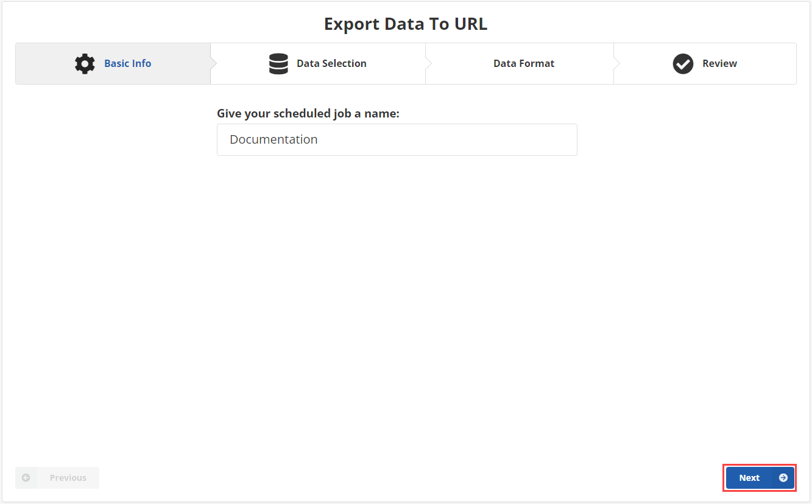The width and height of the screenshot is (812, 504).
Task: Click the database icon for Data Selection
Action: click(278, 64)
